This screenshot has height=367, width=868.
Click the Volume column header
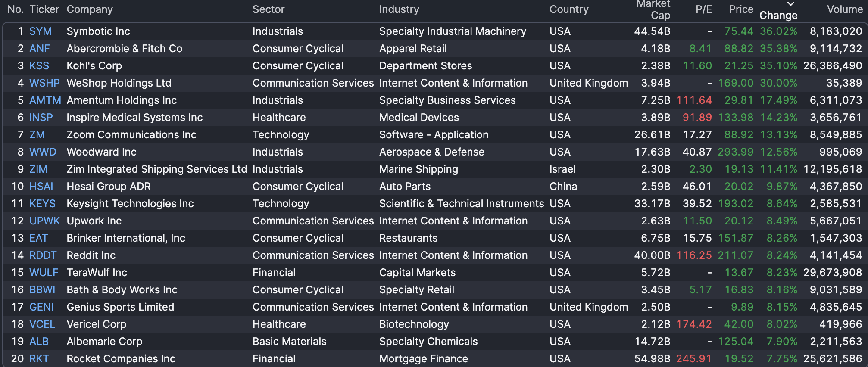coord(844,9)
